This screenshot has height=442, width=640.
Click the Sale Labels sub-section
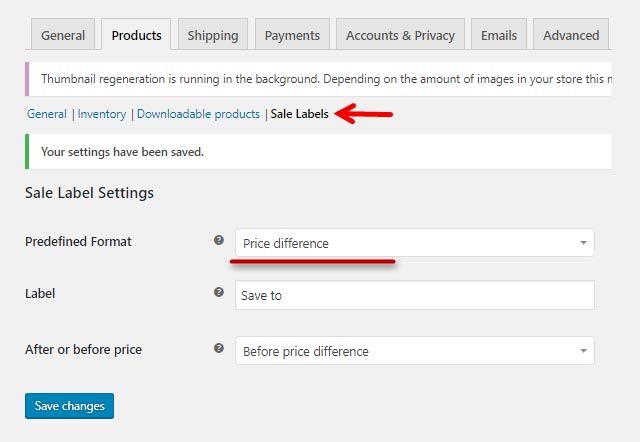(x=300, y=114)
